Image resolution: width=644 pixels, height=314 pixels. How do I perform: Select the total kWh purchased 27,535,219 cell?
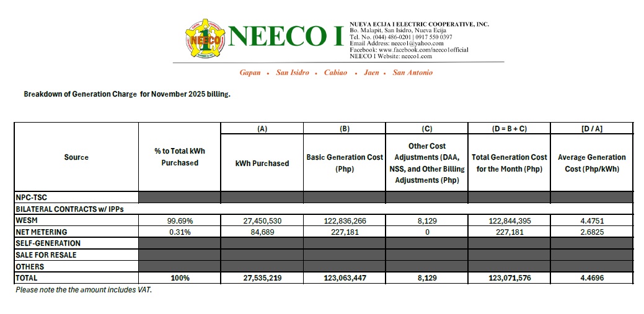pos(262,278)
